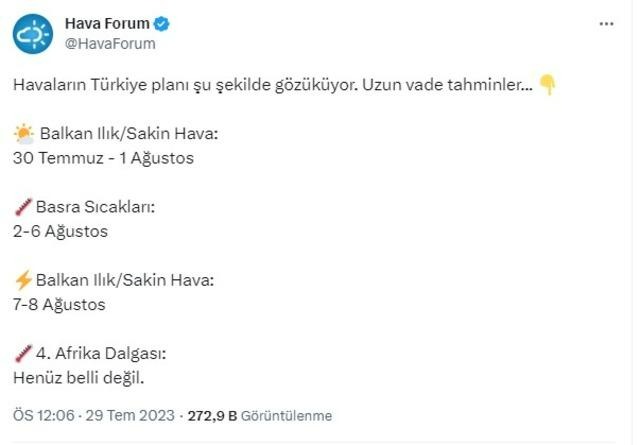Click the blue verified badge
Viewport: 640px width, 445px height.
pyautogui.click(x=162, y=24)
